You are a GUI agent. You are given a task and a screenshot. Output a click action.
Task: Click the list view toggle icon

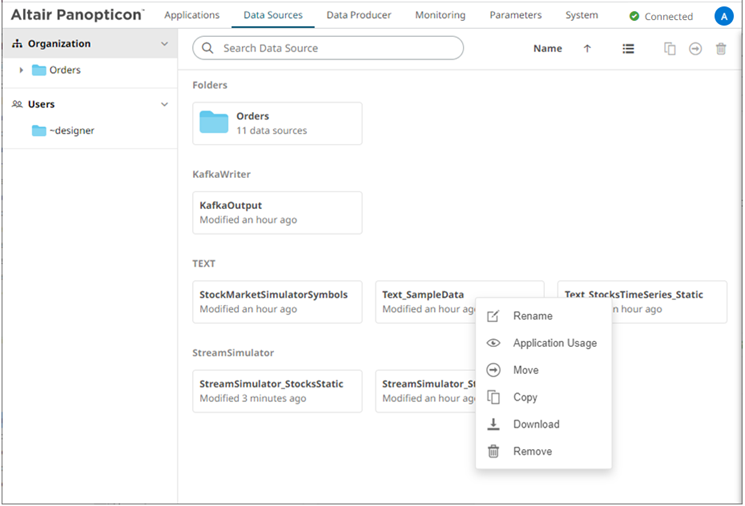point(628,48)
